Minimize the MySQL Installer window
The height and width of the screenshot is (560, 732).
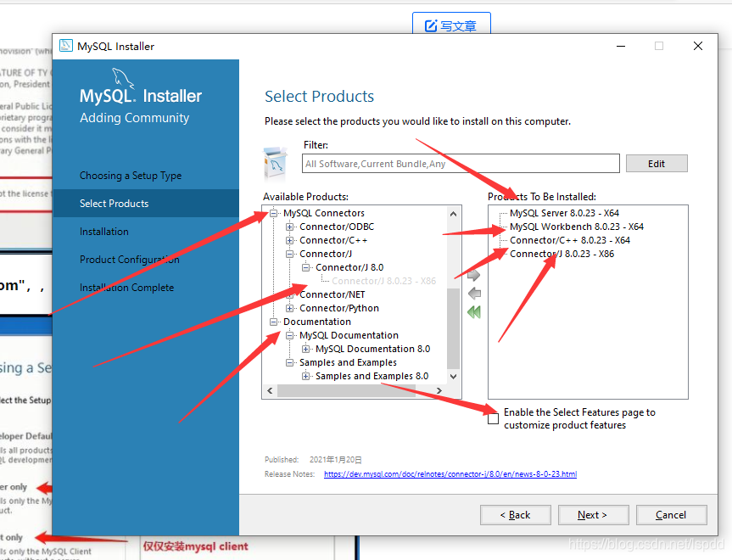(621, 46)
